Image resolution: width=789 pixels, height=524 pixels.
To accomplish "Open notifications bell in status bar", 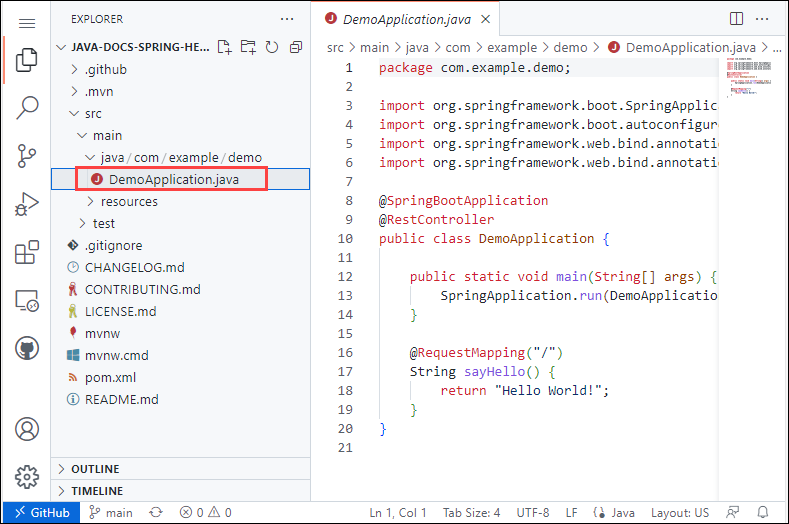I will pyautogui.click(x=763, y=512).
